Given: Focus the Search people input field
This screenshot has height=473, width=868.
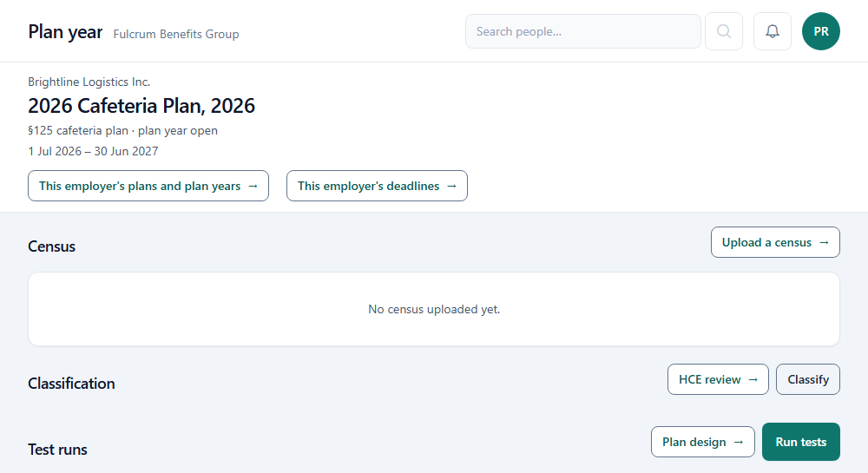Looking at the screenshot, I should [583, 31].
